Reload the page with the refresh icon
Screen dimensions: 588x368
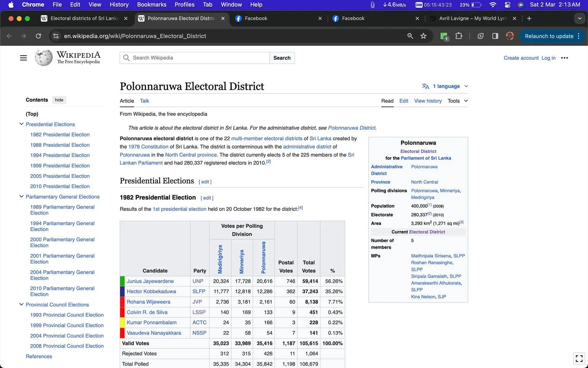tap(38, 36)
